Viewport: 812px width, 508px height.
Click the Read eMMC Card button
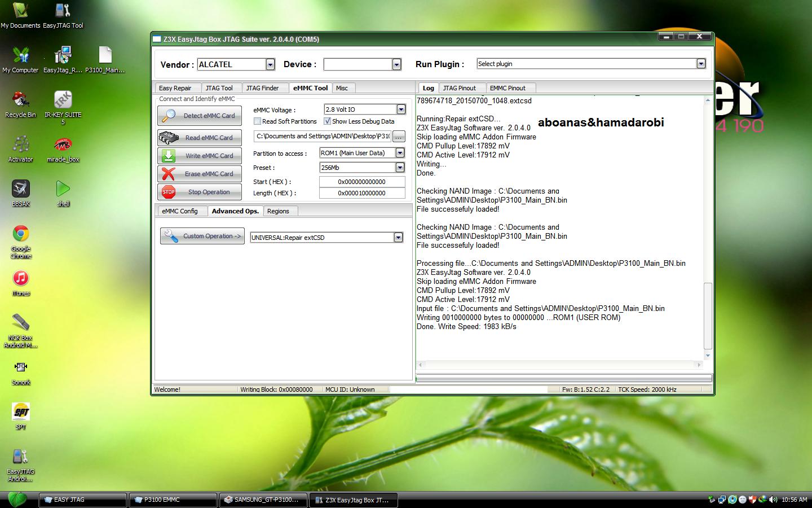(x=200, y=138)
